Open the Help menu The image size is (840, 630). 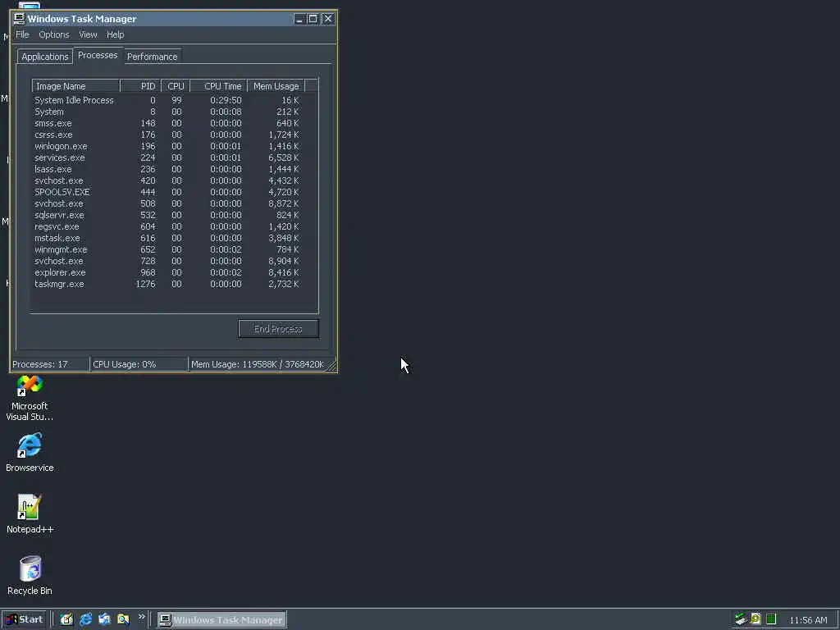click(115, 34)
